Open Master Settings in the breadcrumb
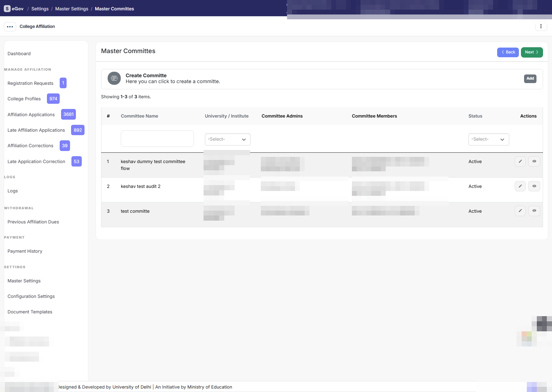 (72, 9)
